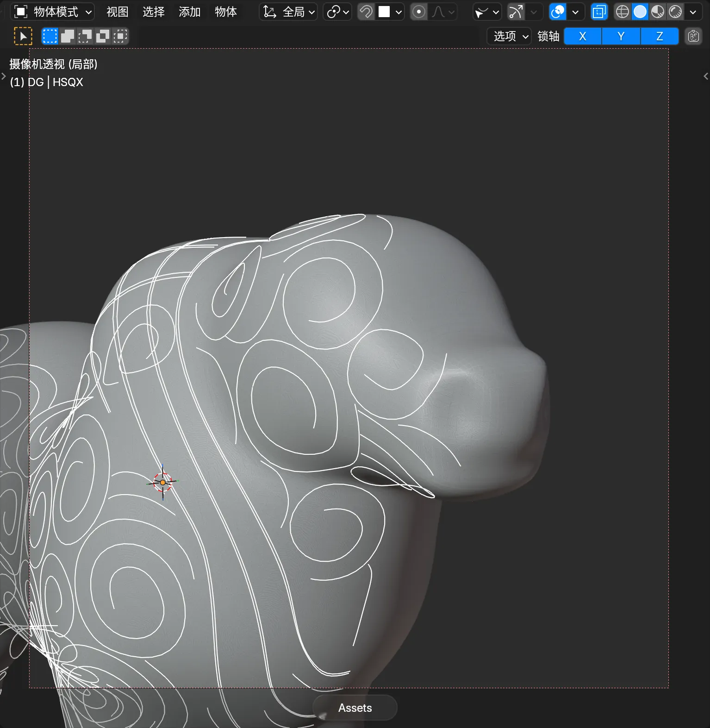The height and width of the screenshot is (728, 710).
Task: Click the grayed gizmo options dropdown arrow
Action: (534, 12)
